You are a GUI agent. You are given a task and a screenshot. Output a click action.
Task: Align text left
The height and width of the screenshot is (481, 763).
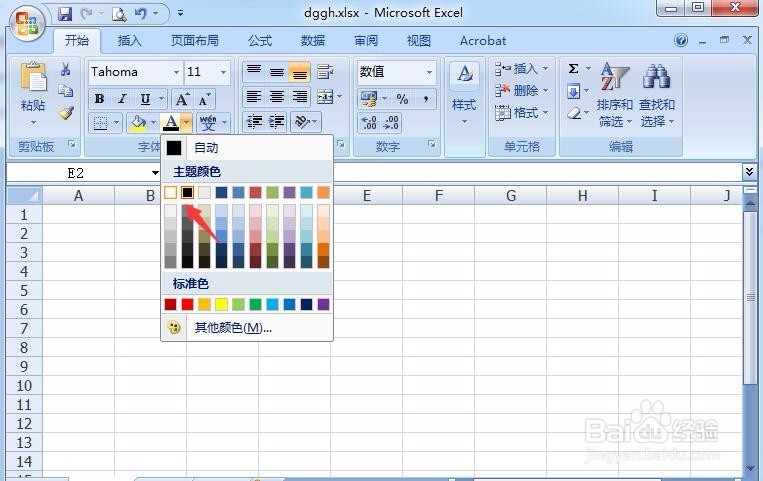254,97
